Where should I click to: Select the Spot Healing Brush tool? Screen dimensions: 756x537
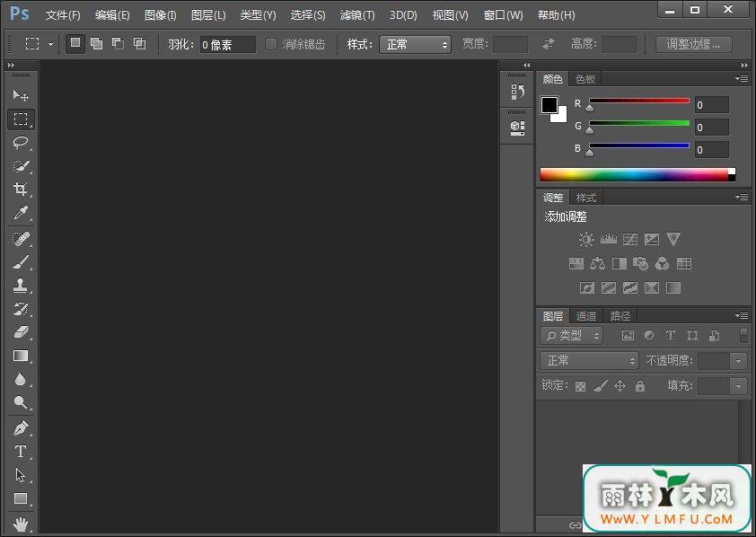click(x=21, y=239)
